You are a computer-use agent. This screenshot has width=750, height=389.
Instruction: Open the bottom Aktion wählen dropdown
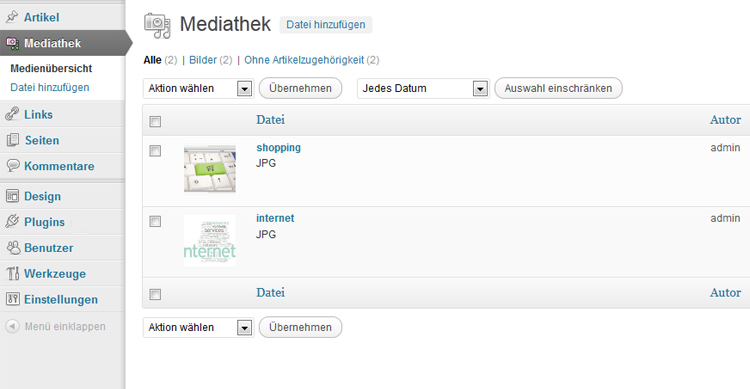coord(199,327)
